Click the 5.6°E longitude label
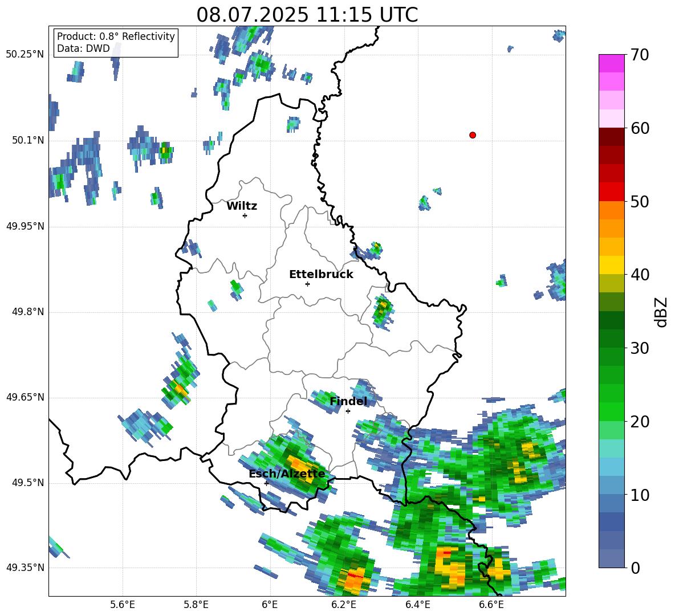This screenshot has height=616, width=675. pos(123,605)
